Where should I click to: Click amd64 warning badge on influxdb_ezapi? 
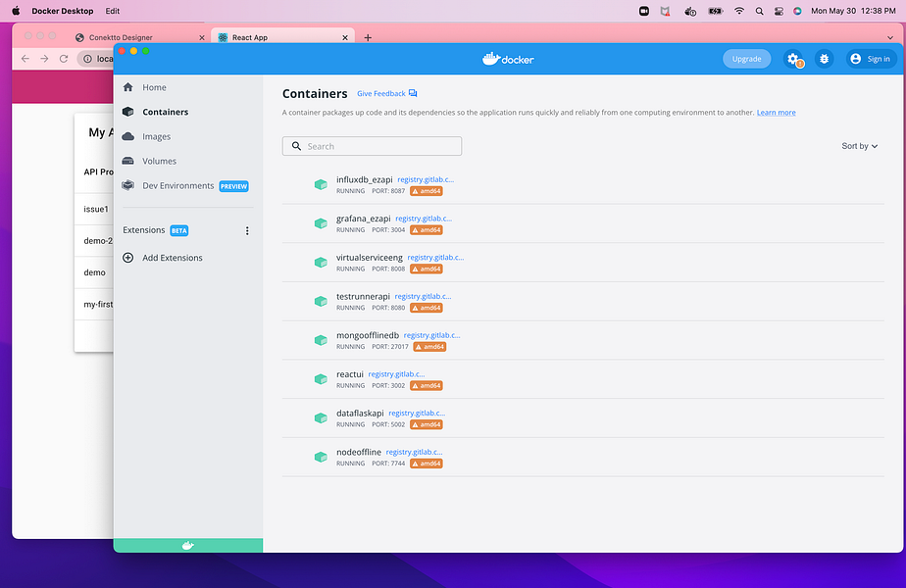(x=427, y=191)
